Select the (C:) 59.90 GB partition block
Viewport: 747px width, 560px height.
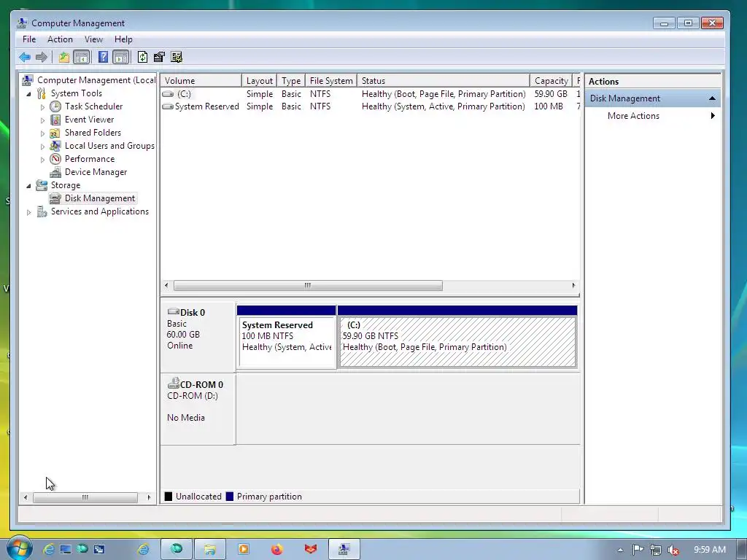click(457, 337)
